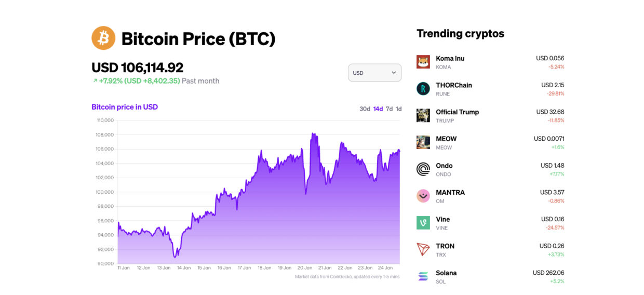Select the 14d chart range

point(378,109)
